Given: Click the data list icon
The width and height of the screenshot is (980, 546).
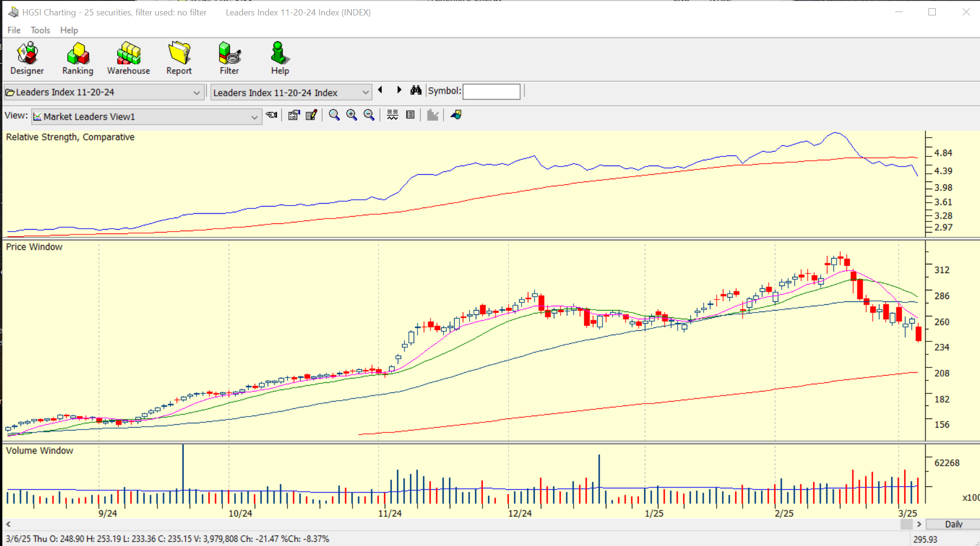Looking at the screenshot, I should [410, 115].
